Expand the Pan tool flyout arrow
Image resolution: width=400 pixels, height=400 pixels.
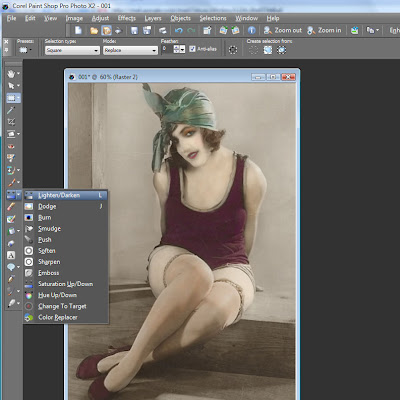point(18,73)
